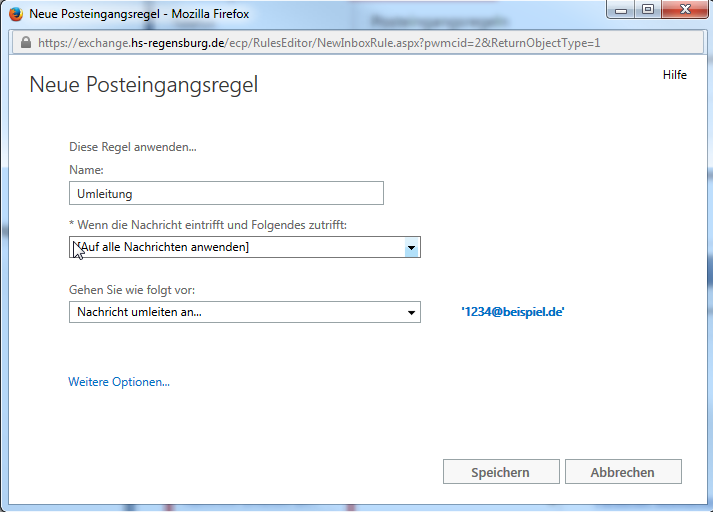Minimize the Neue Posteingangsregel window
The height and width of the screenshot is (512, 713).
click(623, 12)
